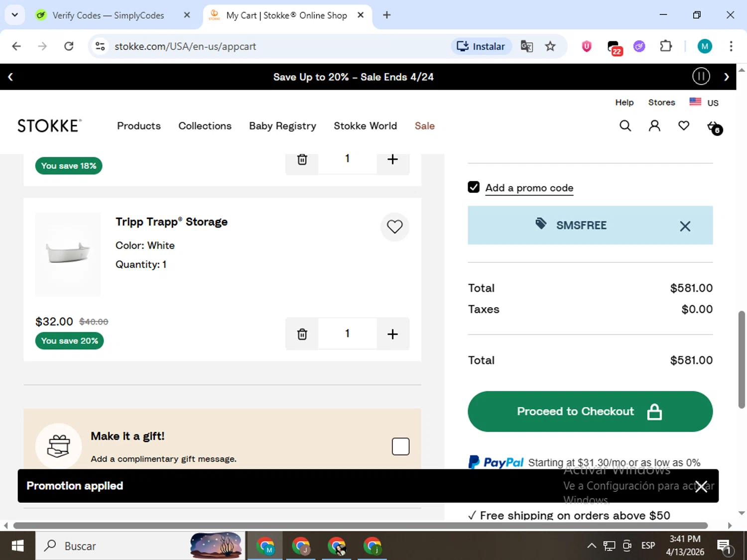Viewport: 747px width, 560px height.
Task: Dismiss the Promotion applied notification
Action: point(701,486)
